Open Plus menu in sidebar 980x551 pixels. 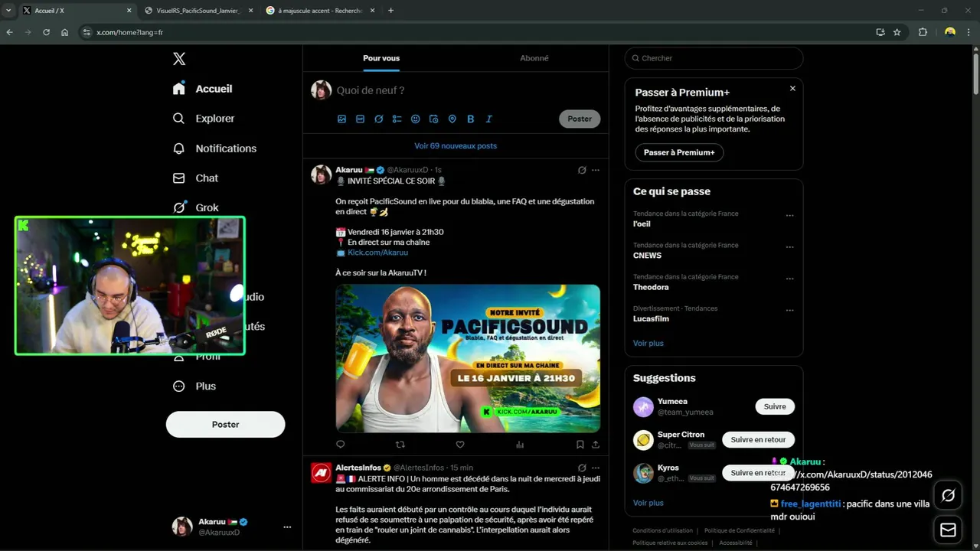(194, 386)
